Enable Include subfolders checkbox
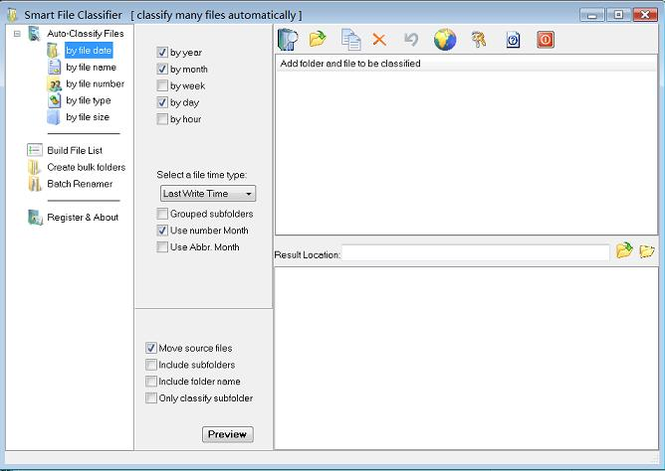This screenshot has width=665, height=471. pyautogui.click(x=151, y=365)
